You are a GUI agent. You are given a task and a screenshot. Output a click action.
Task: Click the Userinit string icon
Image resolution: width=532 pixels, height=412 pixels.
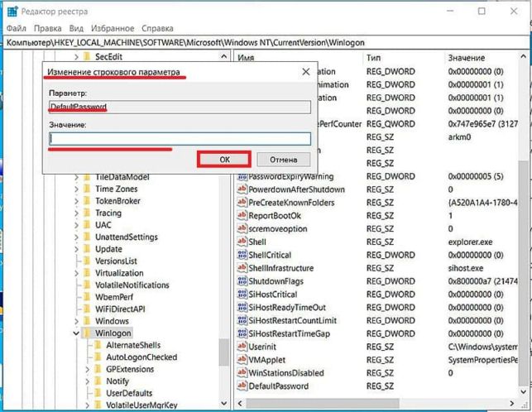click(242, 347)
